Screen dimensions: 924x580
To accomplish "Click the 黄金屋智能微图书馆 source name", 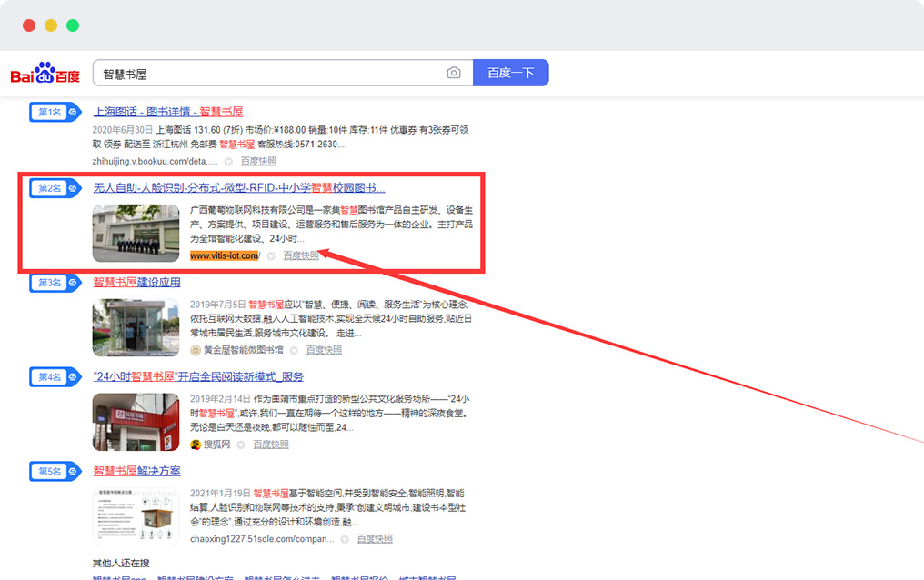I will (x=244, y=350).
